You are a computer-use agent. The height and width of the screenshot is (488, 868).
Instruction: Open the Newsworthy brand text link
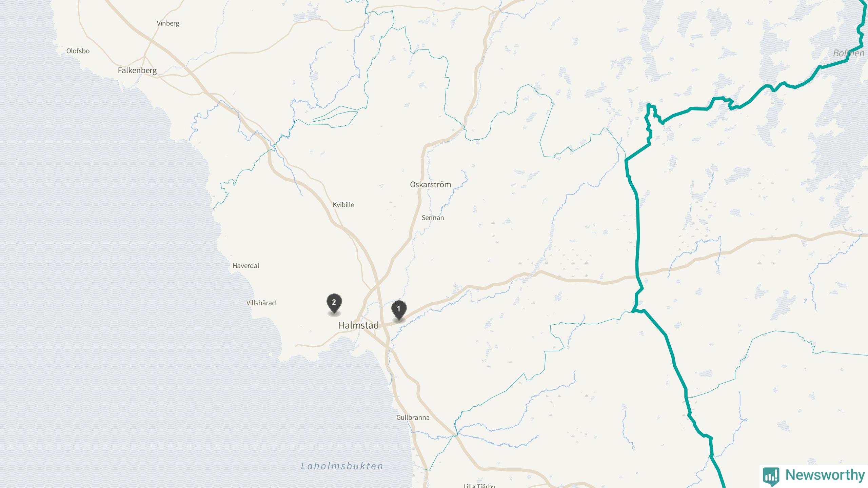pos(825,475)
